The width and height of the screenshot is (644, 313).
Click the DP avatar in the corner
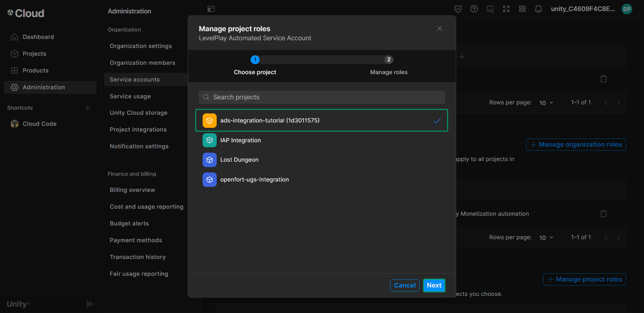click(x=627, y=9)
